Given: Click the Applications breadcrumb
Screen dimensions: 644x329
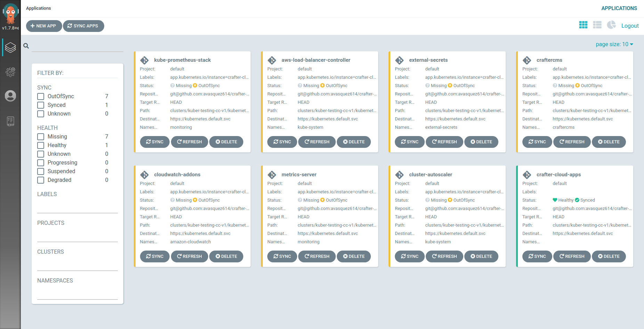Looking at the screenshot, I should 39,8.
